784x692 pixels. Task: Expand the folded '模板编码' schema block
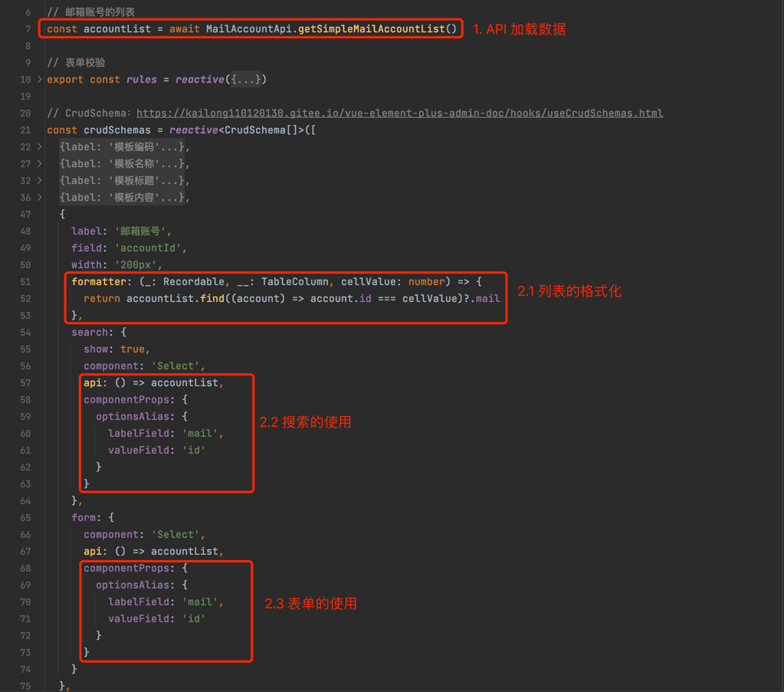coord(40,147)
